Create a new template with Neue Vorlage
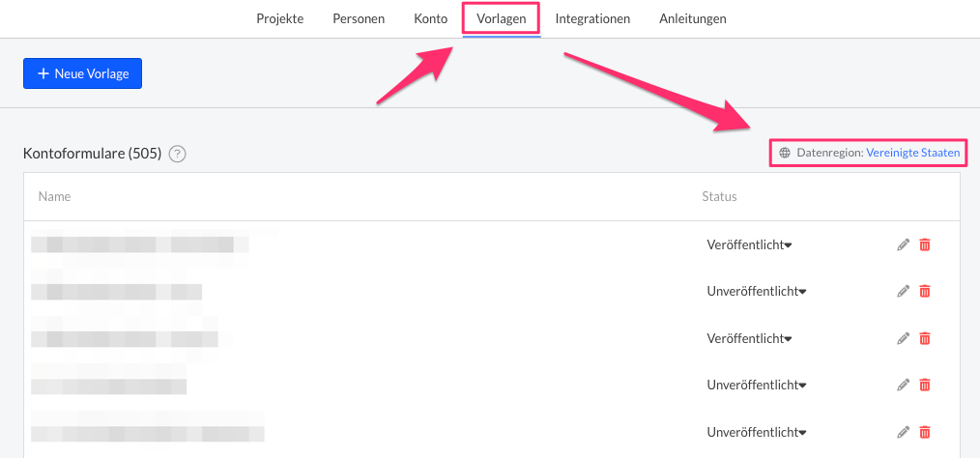This screenshot has height=458, width=980. (x=82, y=73)
